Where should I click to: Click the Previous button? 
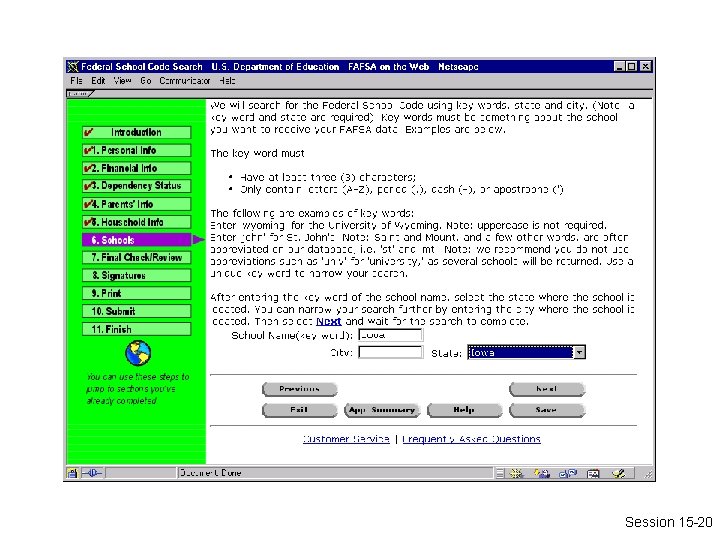coord(299,389)
